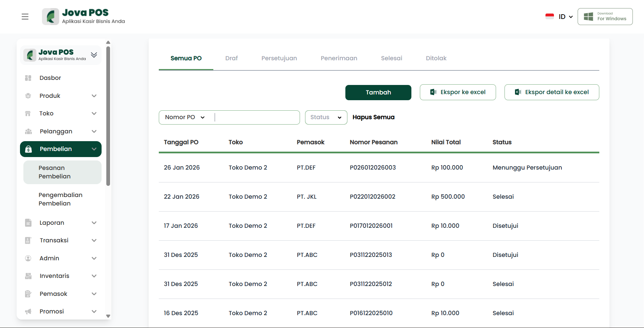Click the Dasbor grid icon

pyautogui.click(x=28, y=78)
